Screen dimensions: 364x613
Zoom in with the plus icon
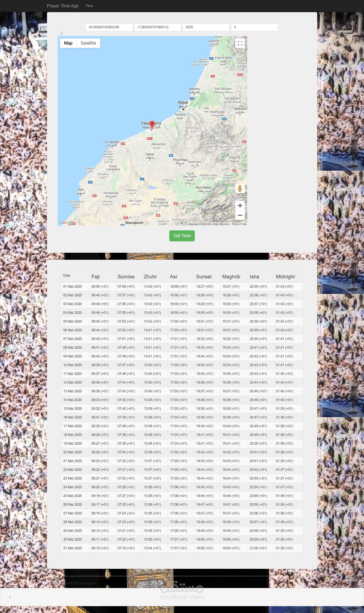tap(240, 206)
